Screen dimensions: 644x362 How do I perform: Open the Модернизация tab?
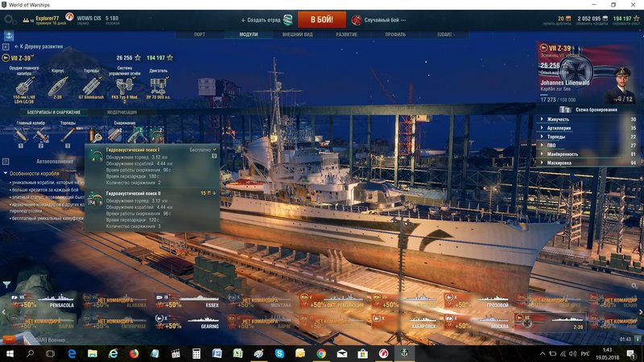pos(122,112)
